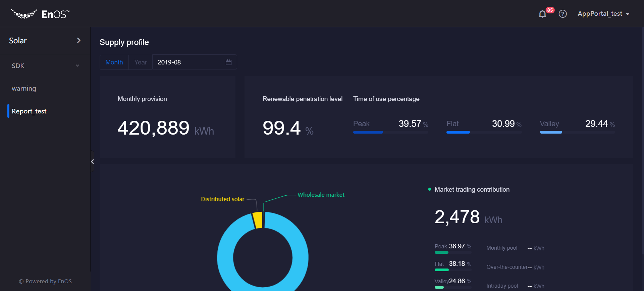Switch to the Year tab
This screenshot has width=644, height=291.
(x=141, y=62)
